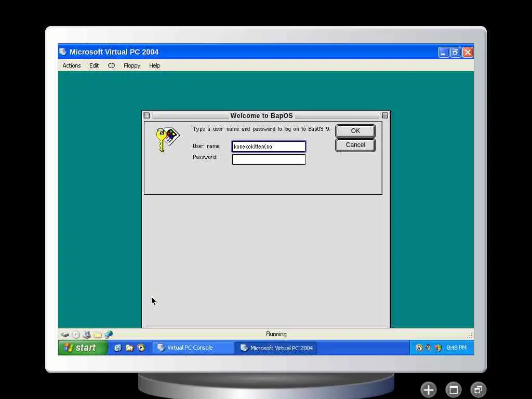The width and height of the screenshot is (532, 399).
Task: Open the folder icon in the quick launch bar
Action: [x=129, y=348]
